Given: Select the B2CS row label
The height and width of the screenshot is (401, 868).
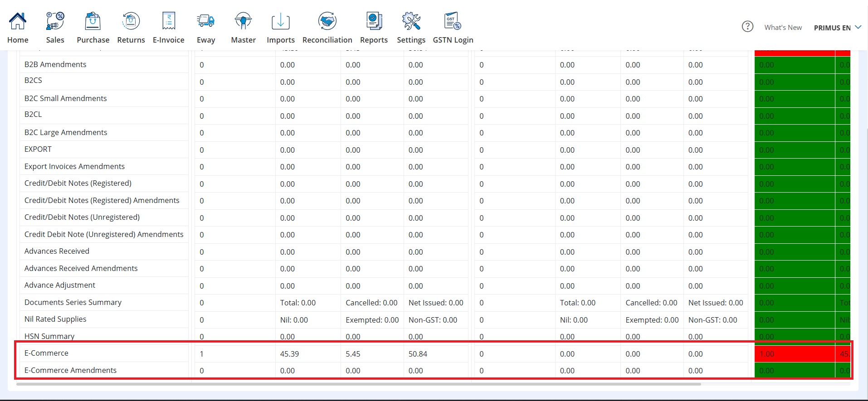Looking at the screenshot, I should [x=33, y=80].
